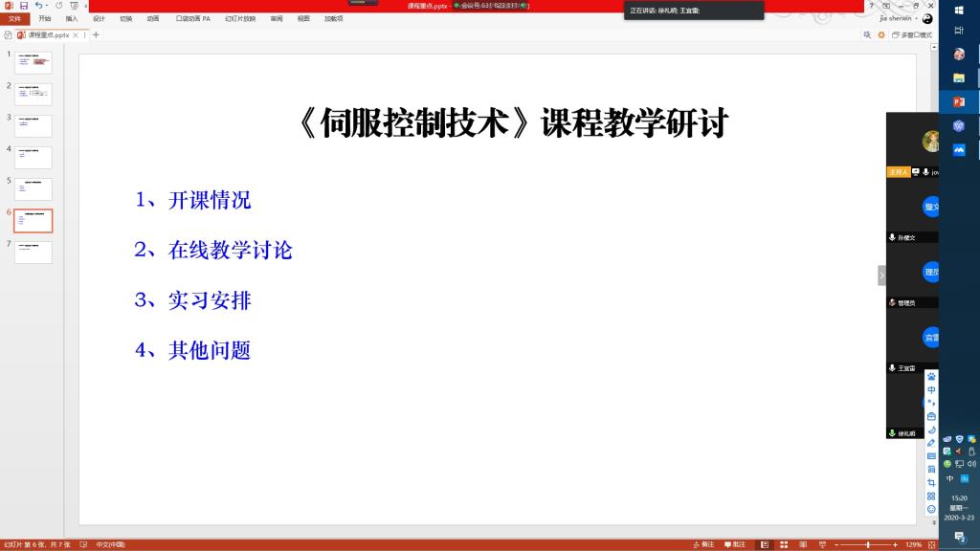Fit slide to current window icon
The height and width of the screenshot is (551, 980).
point(931,544)
